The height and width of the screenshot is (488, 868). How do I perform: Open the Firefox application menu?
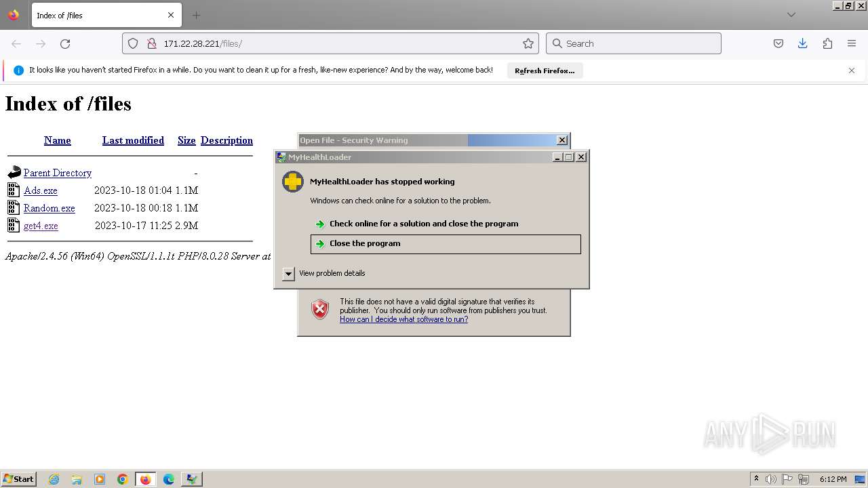[852, 43]
